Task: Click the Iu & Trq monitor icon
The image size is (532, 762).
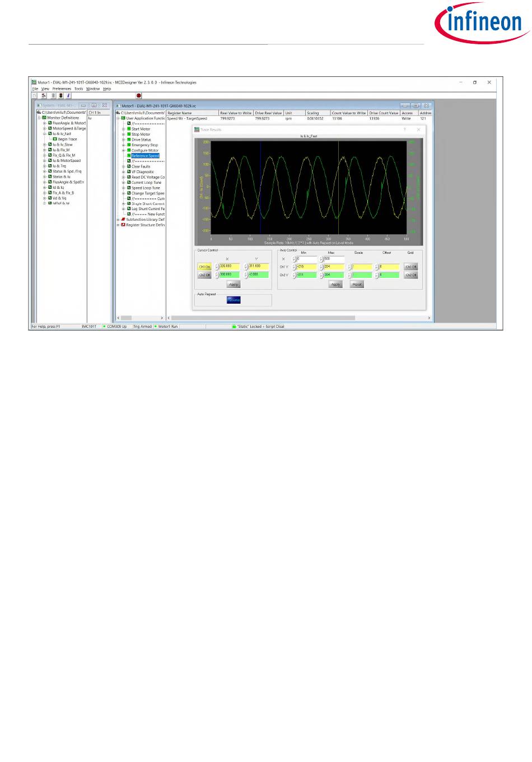Action: coord(50,166)
